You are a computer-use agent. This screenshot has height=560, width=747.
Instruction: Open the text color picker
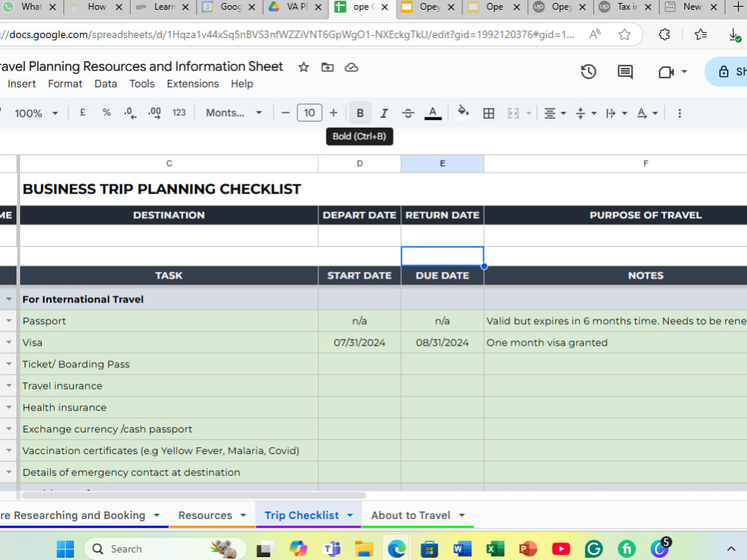coord(433,113)
